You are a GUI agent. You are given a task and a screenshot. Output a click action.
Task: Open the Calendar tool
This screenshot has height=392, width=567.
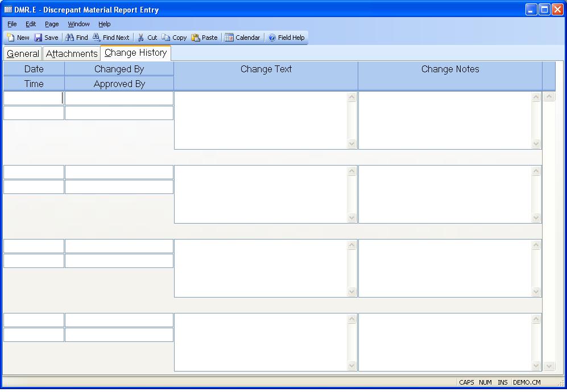[229, 38]
